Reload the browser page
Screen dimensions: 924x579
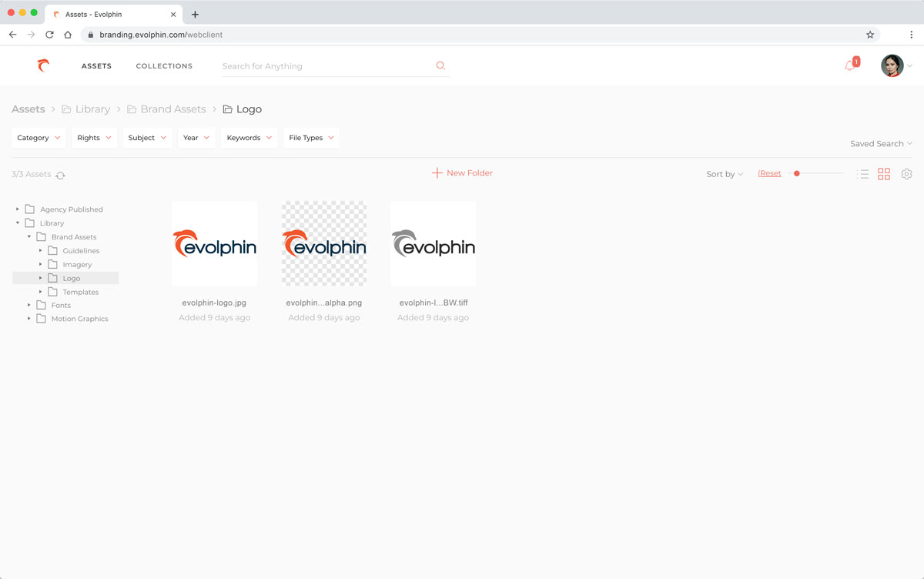(49, 35)
